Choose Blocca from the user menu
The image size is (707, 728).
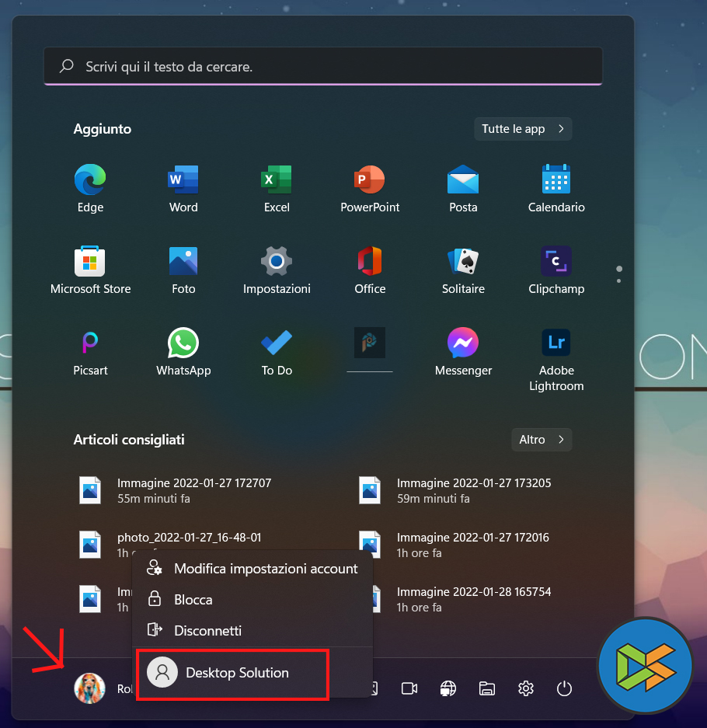tap(252, 599)
